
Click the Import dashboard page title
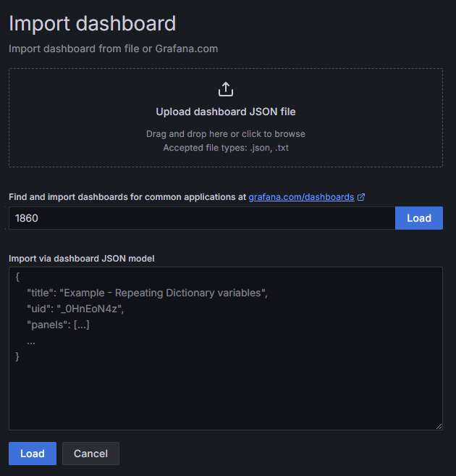pos(92,23)
